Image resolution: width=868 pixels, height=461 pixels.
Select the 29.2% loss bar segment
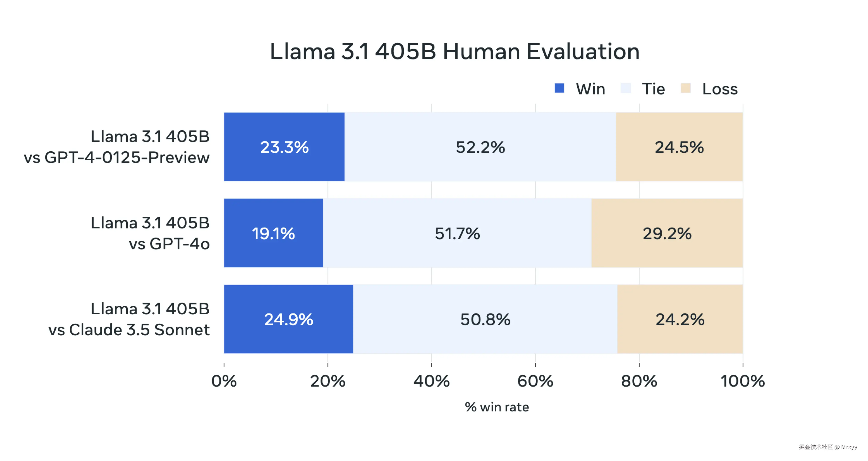pyautogui.click(x=667, y=233)
